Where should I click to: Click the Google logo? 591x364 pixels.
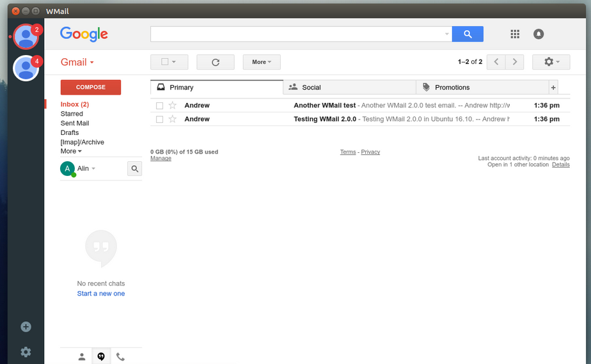coord(84,35)
